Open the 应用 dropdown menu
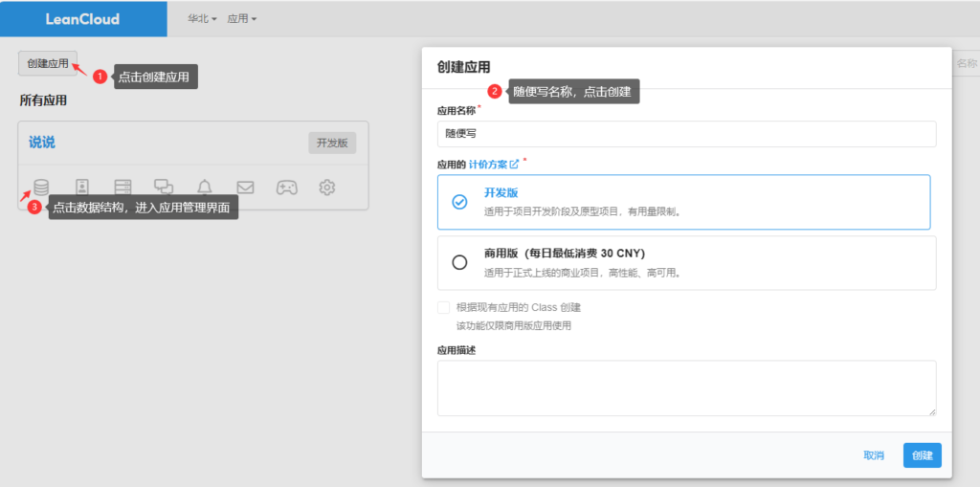 coord(241,18)
